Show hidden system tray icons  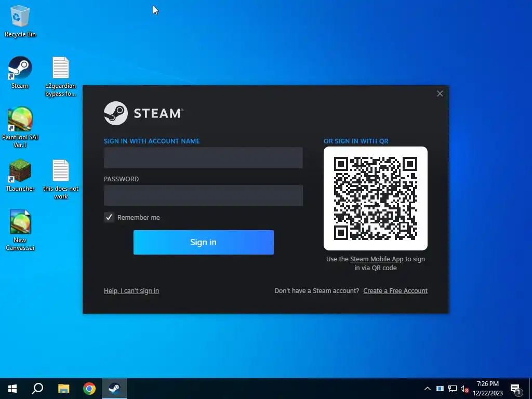(x=428, y=389)
